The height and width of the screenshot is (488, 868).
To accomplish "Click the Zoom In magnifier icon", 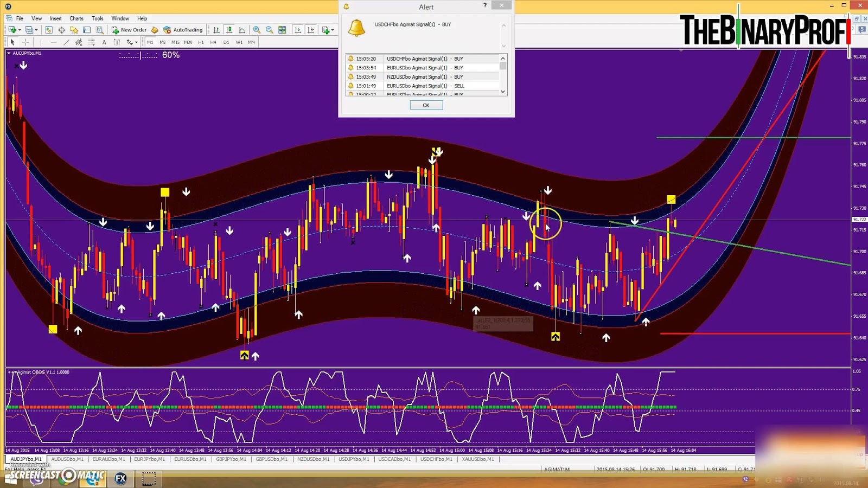I will coord(256,30).
